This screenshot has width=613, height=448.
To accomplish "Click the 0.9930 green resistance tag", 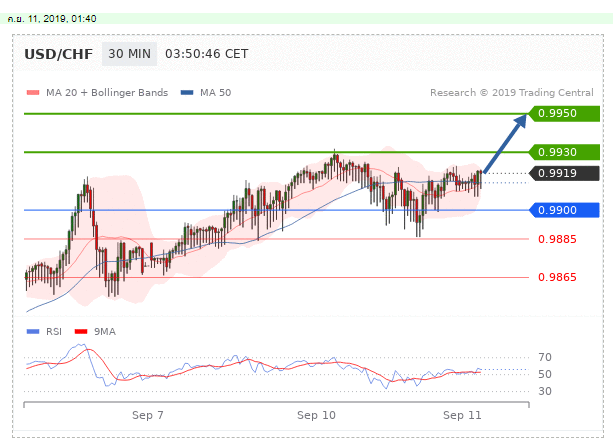I will click(x=564, y=152).
